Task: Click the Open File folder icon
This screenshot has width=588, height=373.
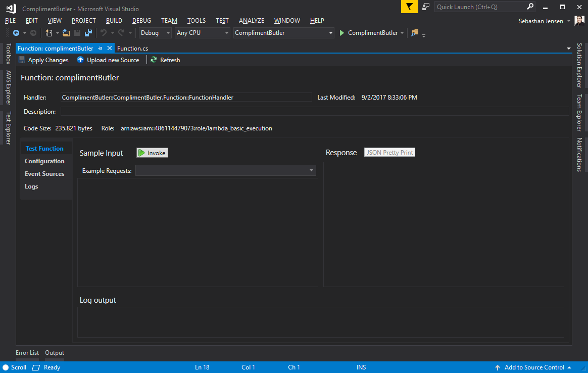Action: click(66, 33)
